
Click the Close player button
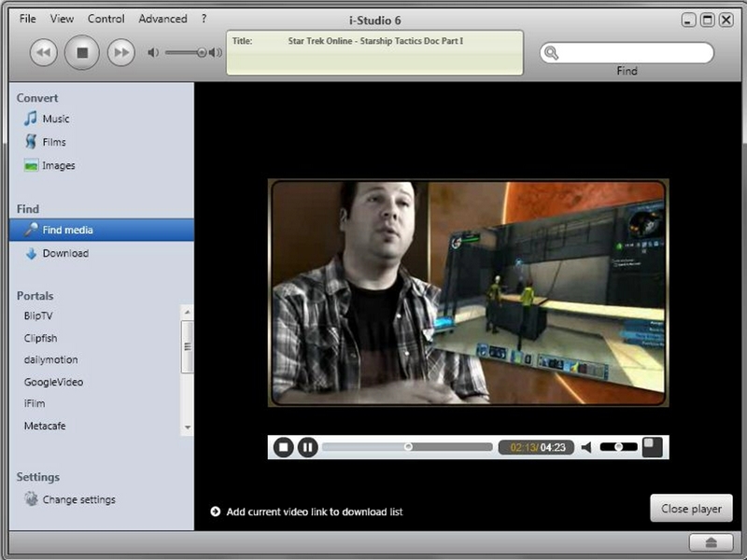[x=691, y=509]
